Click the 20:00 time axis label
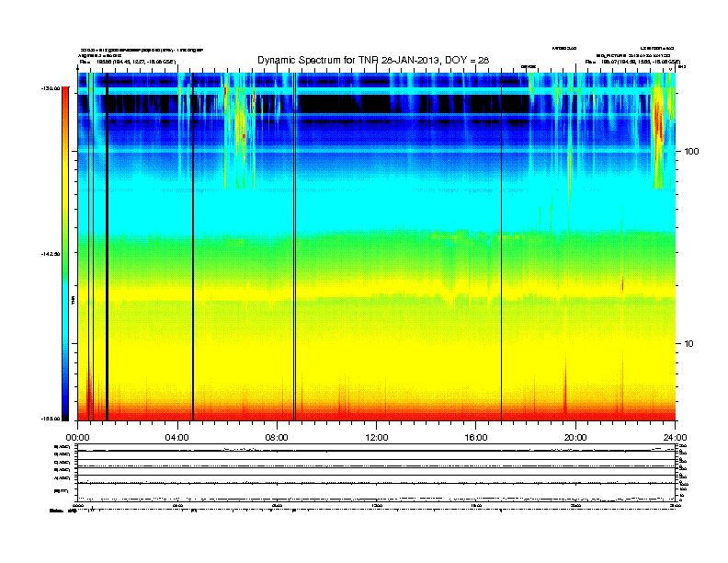 [x=575, y=438]
